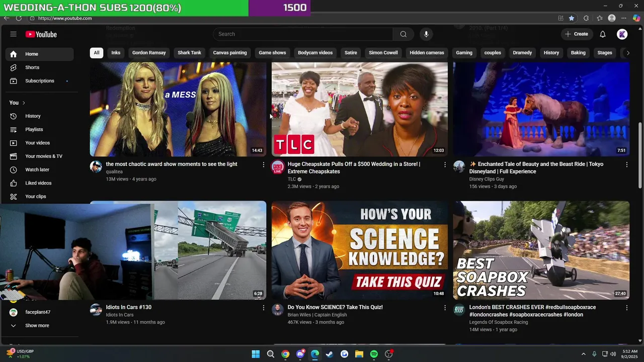Open Best Soapbox Crashes thumbnail

[x=541, y=250]
